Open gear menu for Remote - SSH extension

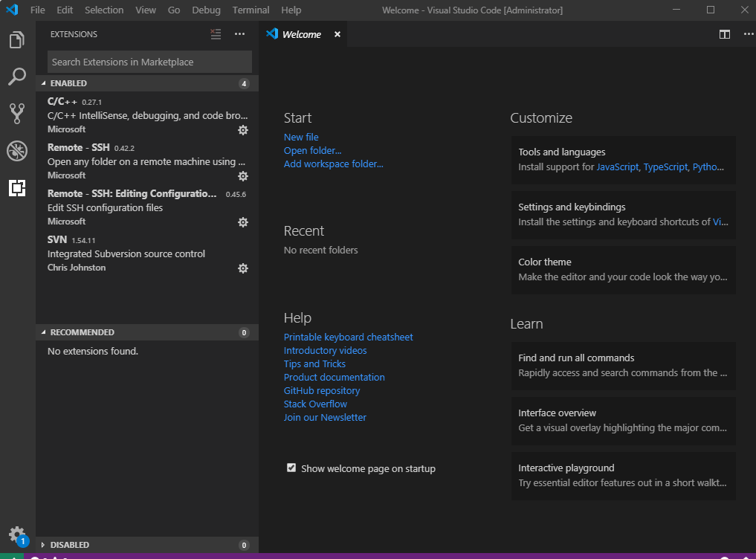(x=243, y=176)
